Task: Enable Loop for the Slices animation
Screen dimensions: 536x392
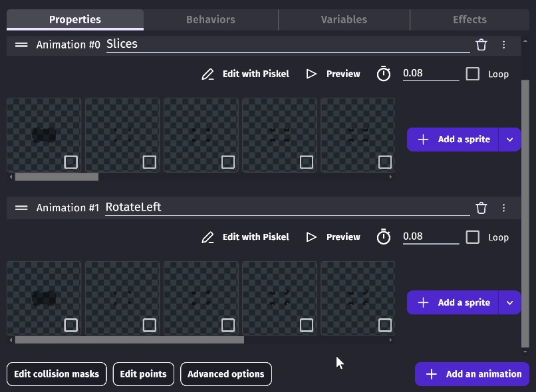Action: 473,74
